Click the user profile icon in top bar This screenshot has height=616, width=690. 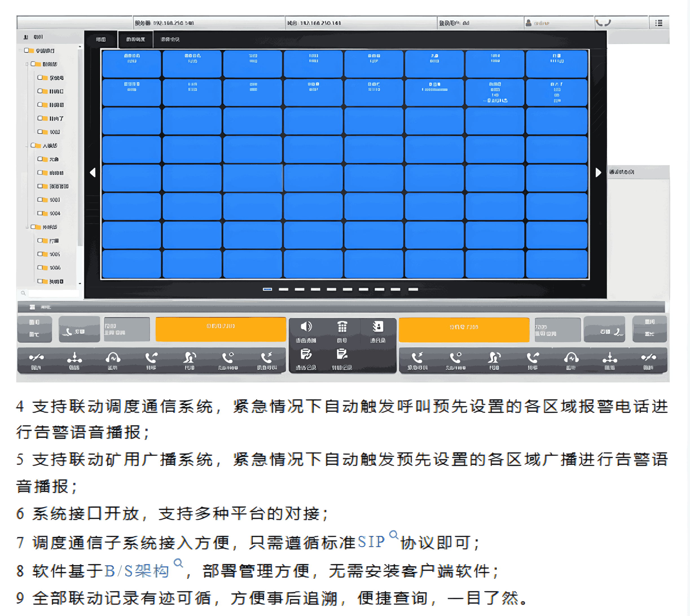[x=528, y=23]
